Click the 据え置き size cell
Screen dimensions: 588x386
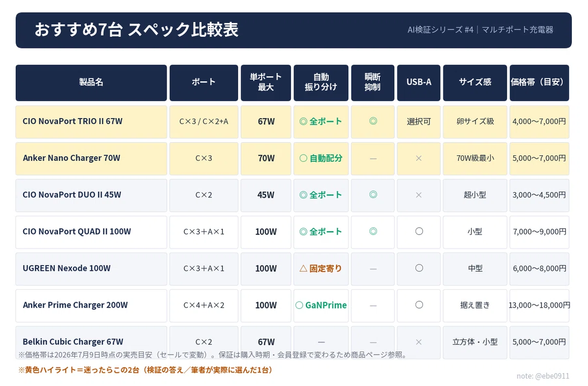click(475, 305)
